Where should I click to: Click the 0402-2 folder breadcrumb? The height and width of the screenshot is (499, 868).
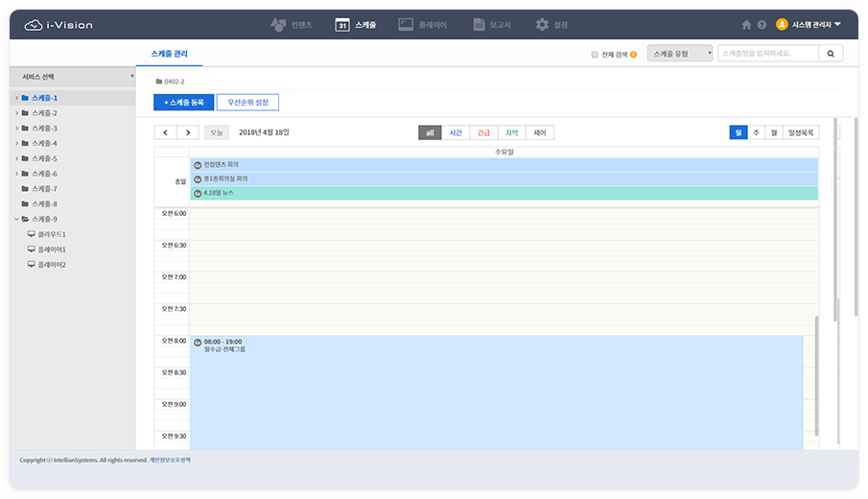point(170,82)
